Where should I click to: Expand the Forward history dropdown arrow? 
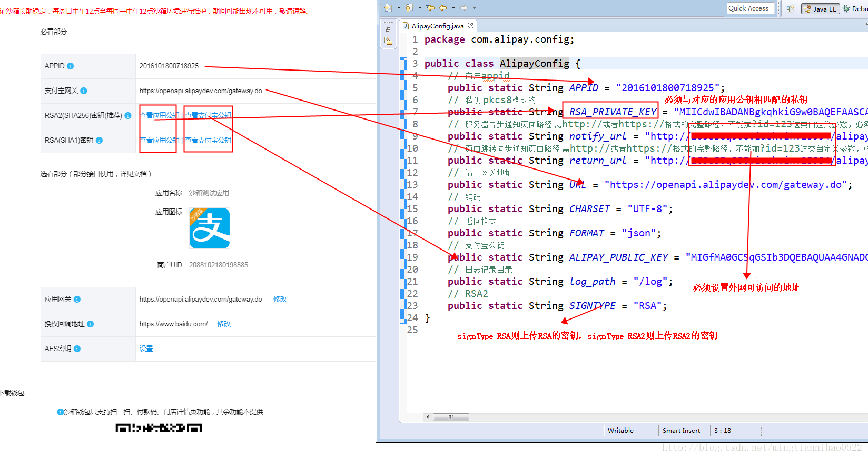[474, 8]
